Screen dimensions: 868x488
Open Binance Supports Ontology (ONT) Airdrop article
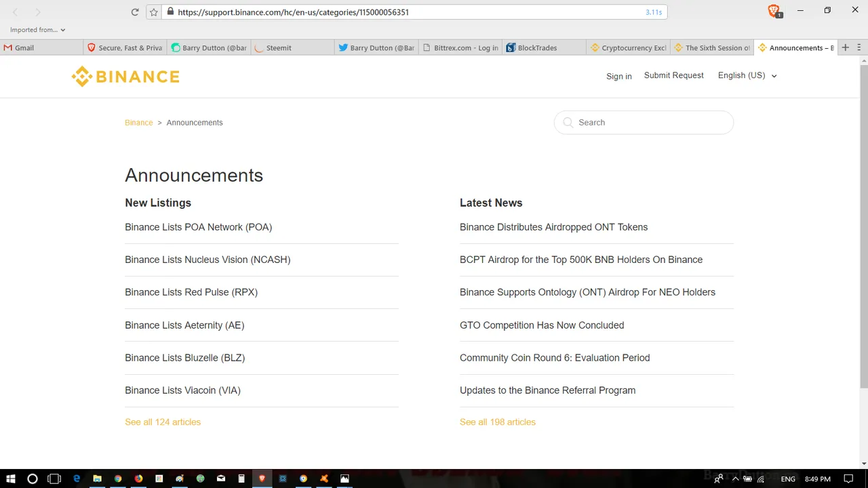pyautogui.click(x=588, y=292)
